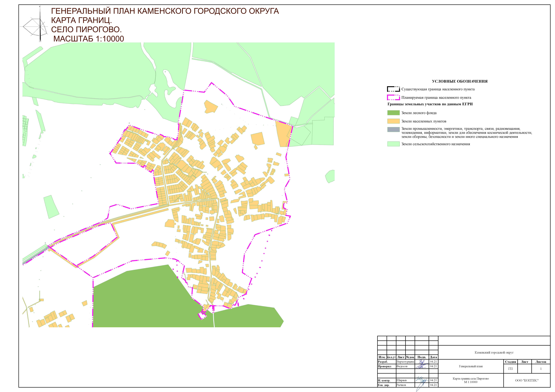Click the 'Н. контр.' row label
This screenshot has width=555, height=392.
[x=384, y=380]
